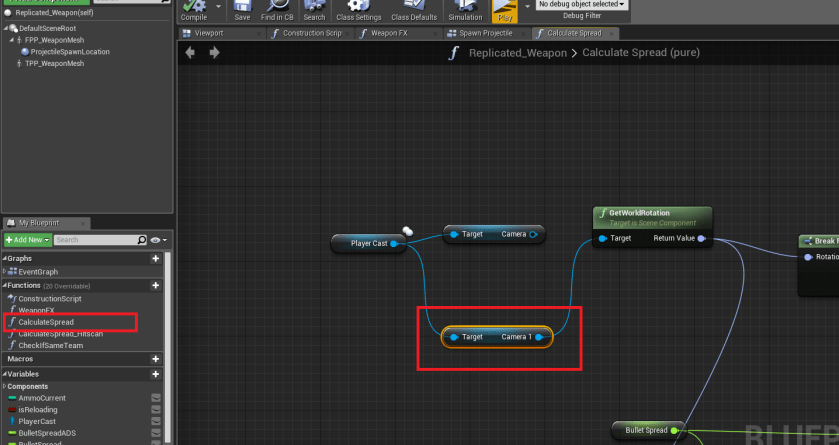
Task: Toggle visibility icon for isReloading variable
Action: click(x=156, y=410)
